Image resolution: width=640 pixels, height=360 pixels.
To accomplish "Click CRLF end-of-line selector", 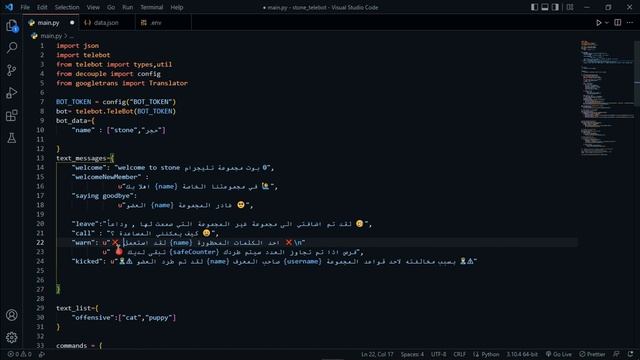I will point(460,354).
